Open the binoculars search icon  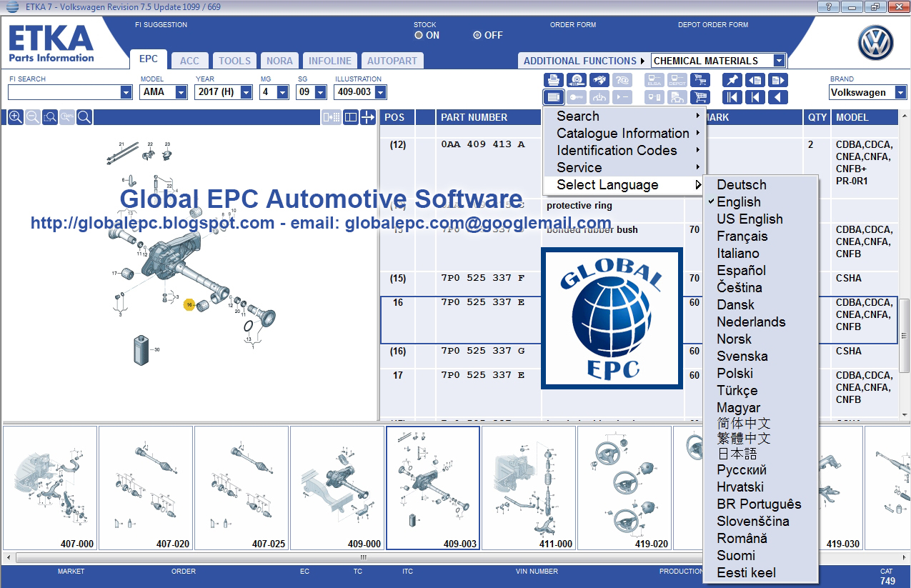pyautogui.click(x=599, y=80)
